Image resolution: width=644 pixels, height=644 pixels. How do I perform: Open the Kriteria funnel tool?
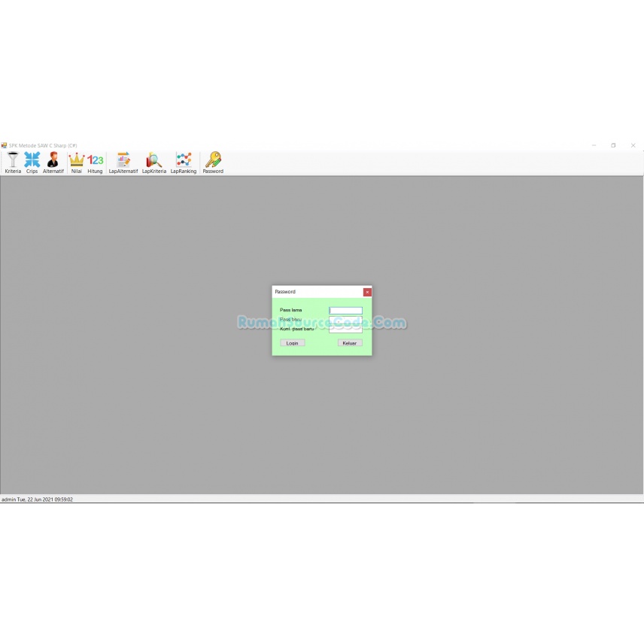click(x=13, y=163)
